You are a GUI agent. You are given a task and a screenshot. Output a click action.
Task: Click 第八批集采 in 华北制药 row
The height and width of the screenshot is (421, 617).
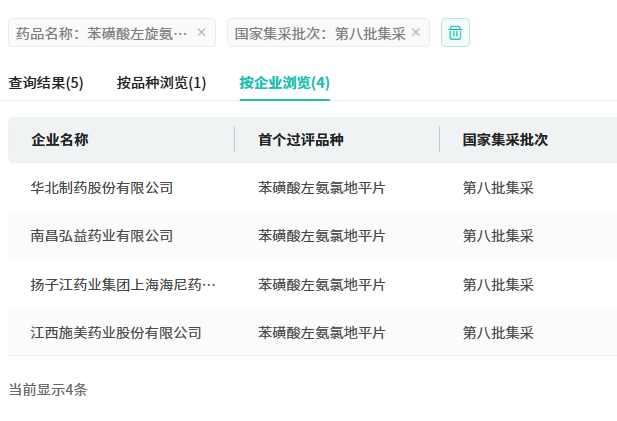point(498,188)
